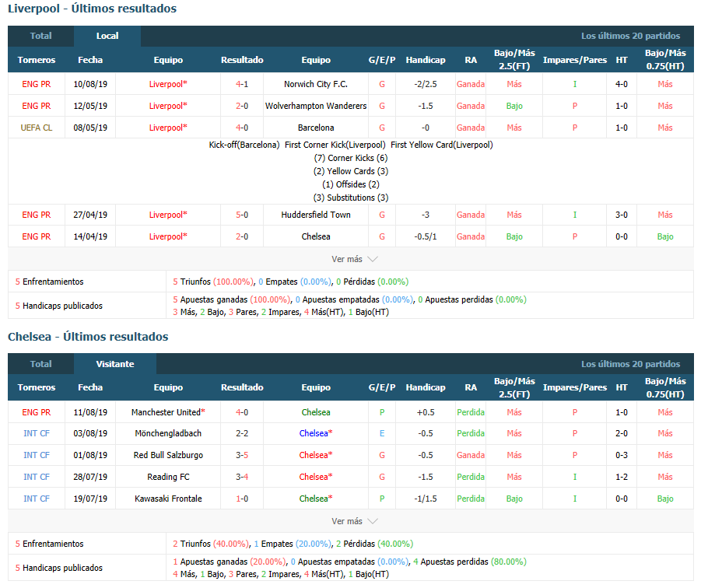Open Red Bull Salzburgo team link
This screenshot has width=701, height=588.
168,455
